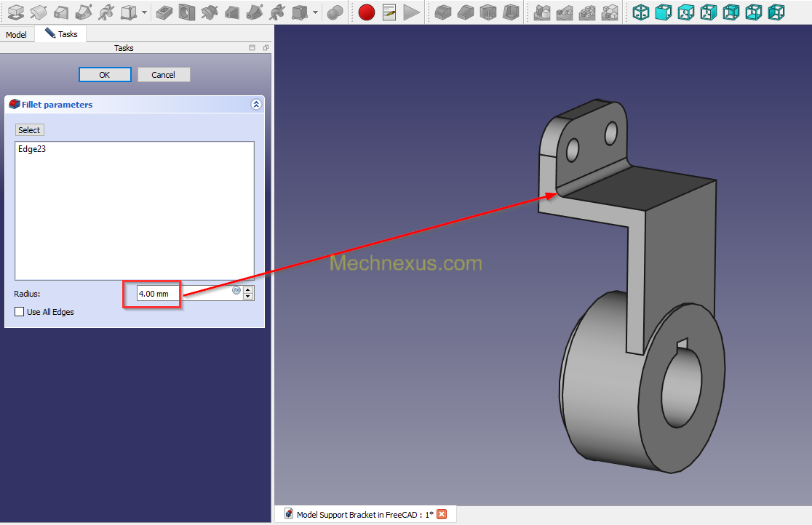
Task: Select the Hole tool
Action: pyautogui.click(x=187, y=12)
